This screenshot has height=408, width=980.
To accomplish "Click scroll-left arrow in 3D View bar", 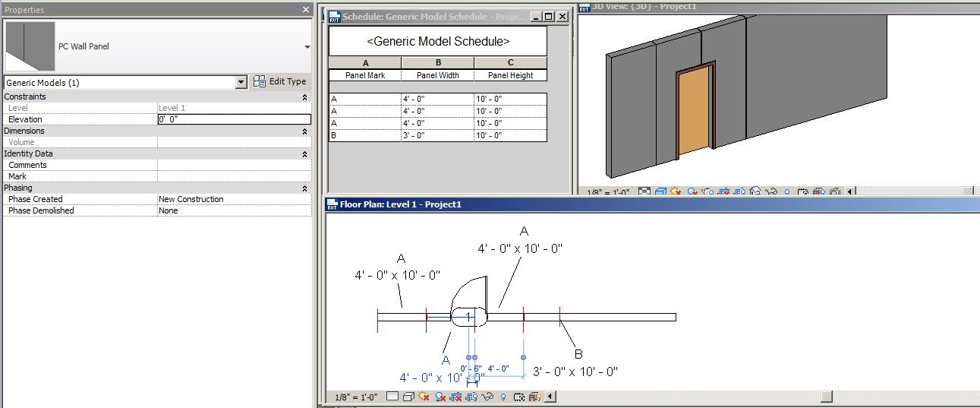I will point(849,192).
